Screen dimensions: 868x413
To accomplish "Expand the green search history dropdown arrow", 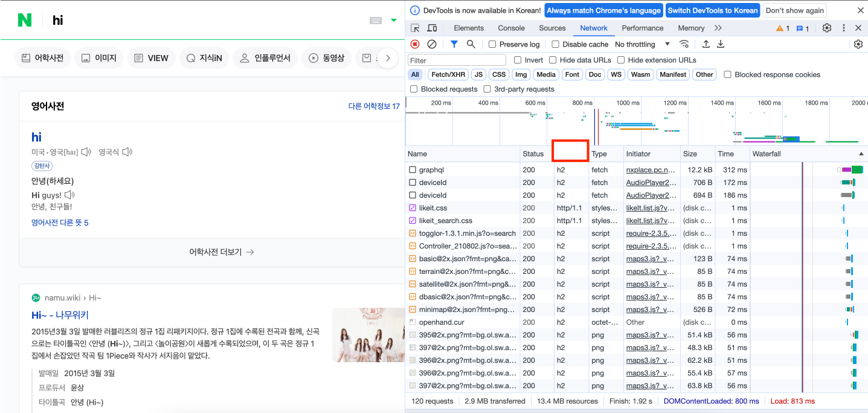I will pyautogui.click(x=394, y=21).
